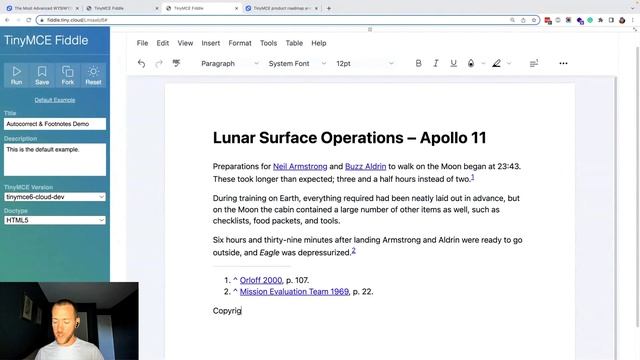Toggle underline formatting
The height and width of the screenshot is (360, 640).
(453, 63)
